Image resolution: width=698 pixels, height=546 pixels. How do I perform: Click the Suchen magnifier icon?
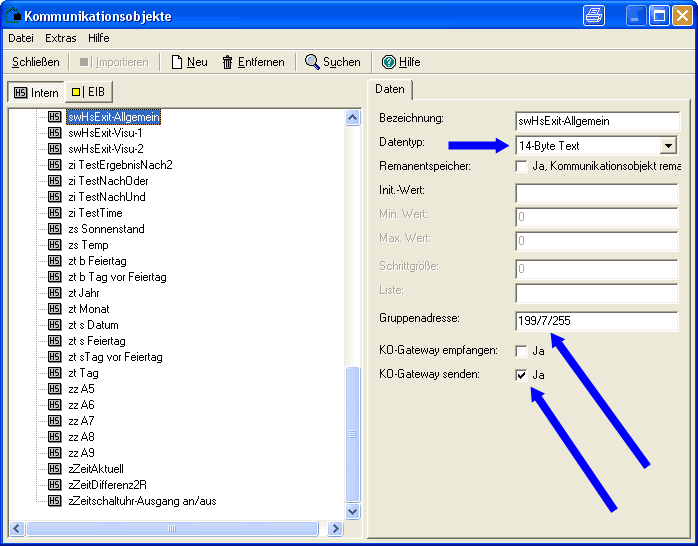(312, 62)
